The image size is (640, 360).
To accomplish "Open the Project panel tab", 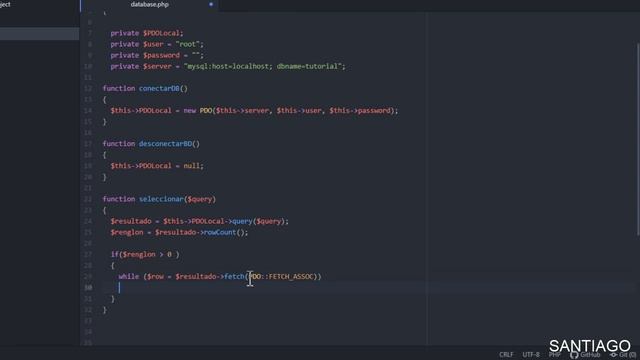I will (6, 4).
